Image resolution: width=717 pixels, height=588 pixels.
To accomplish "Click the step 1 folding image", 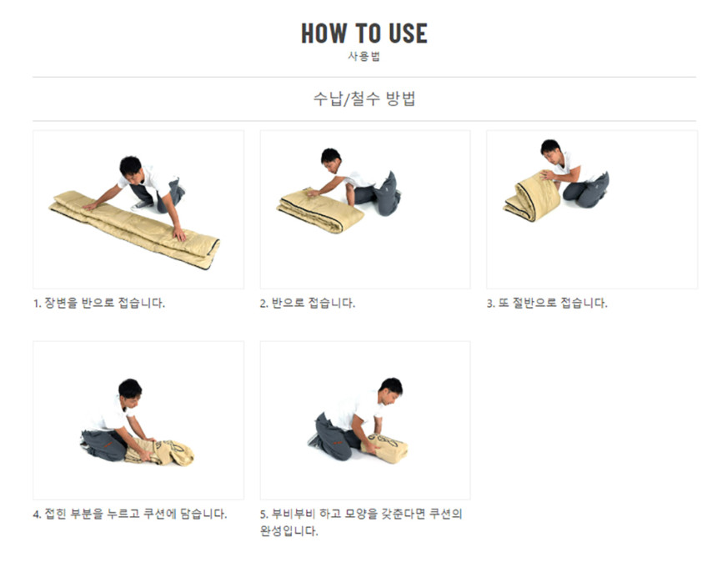I will point(138,209).
